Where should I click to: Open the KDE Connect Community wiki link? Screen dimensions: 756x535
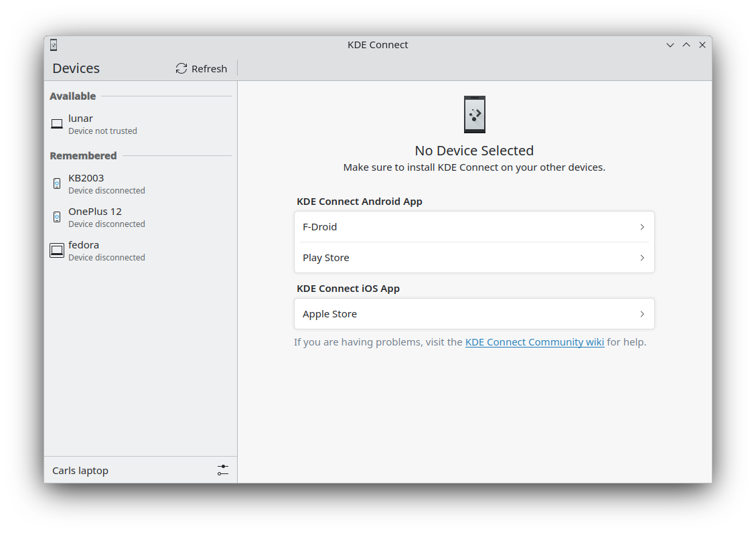coord(535,341)
